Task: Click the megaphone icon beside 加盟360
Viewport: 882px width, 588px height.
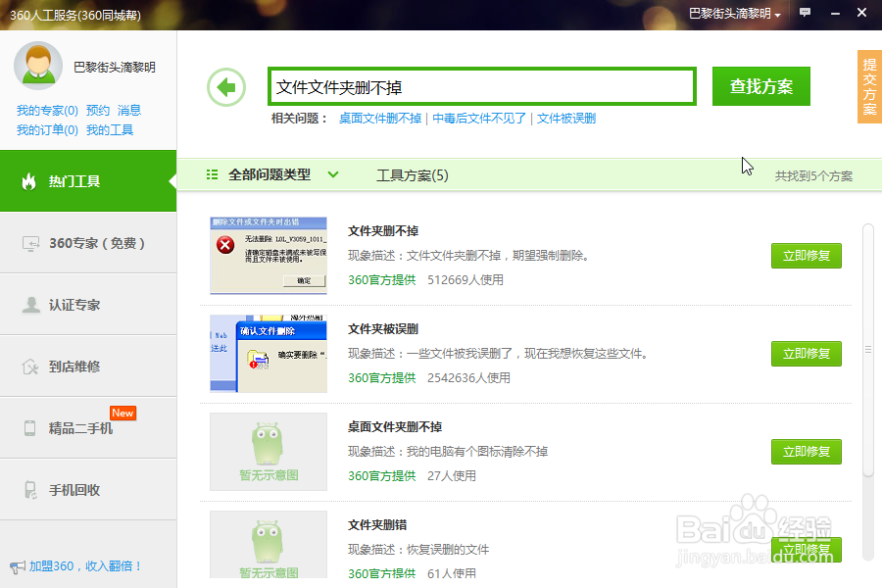Action: coord(18,566)
